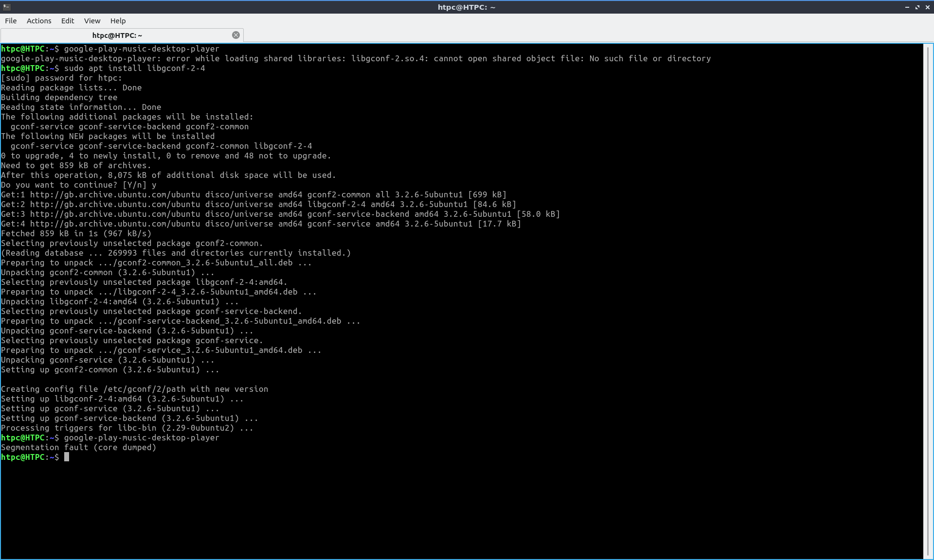934x560 pixels.
Task: Close the terminal window
Action: coord(928,7)
